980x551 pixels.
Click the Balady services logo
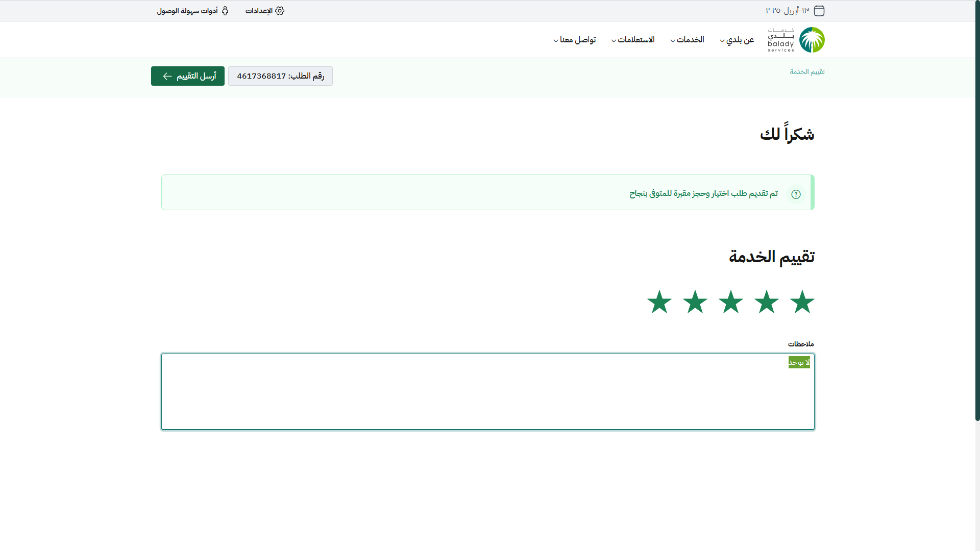(x=796, y=40)
